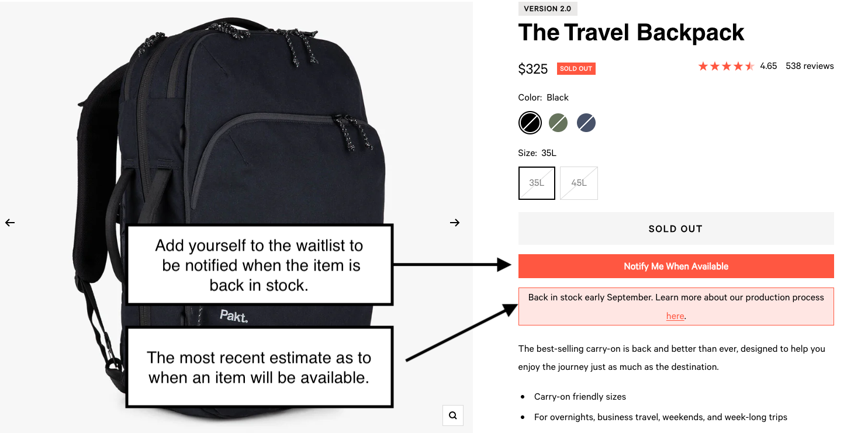Click the grey SOLD OUT button
This screenshot has height=433, width=868.
pos(676,228)
